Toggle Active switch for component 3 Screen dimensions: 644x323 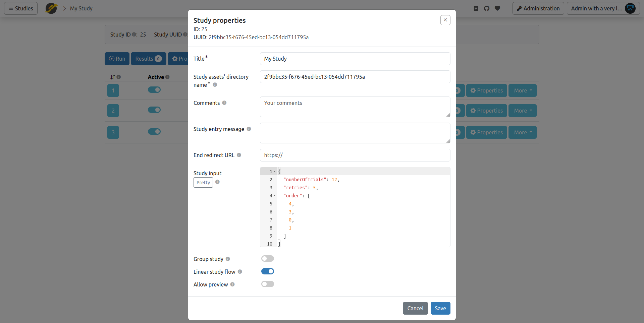(154, 132)
